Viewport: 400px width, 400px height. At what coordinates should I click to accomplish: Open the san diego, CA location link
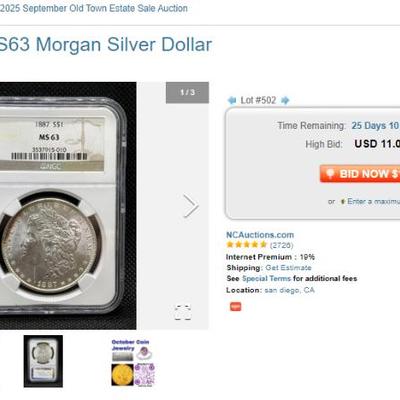click(x=289, y=290)
